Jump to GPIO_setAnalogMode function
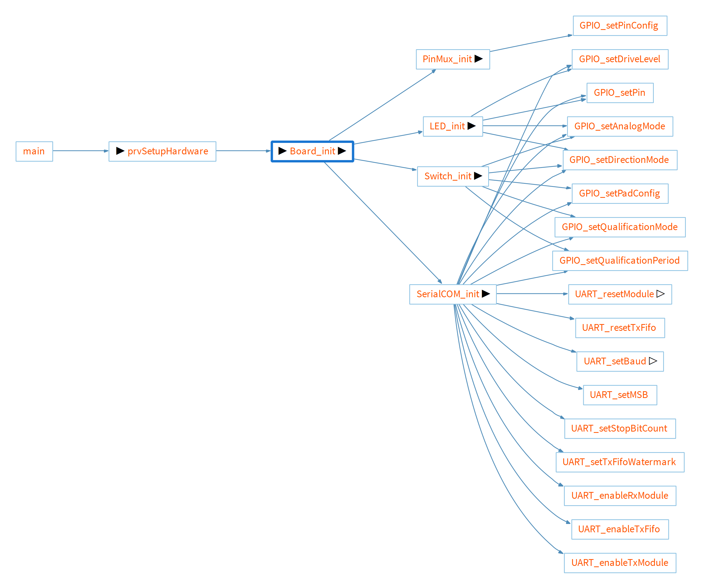 pos(620,126)
